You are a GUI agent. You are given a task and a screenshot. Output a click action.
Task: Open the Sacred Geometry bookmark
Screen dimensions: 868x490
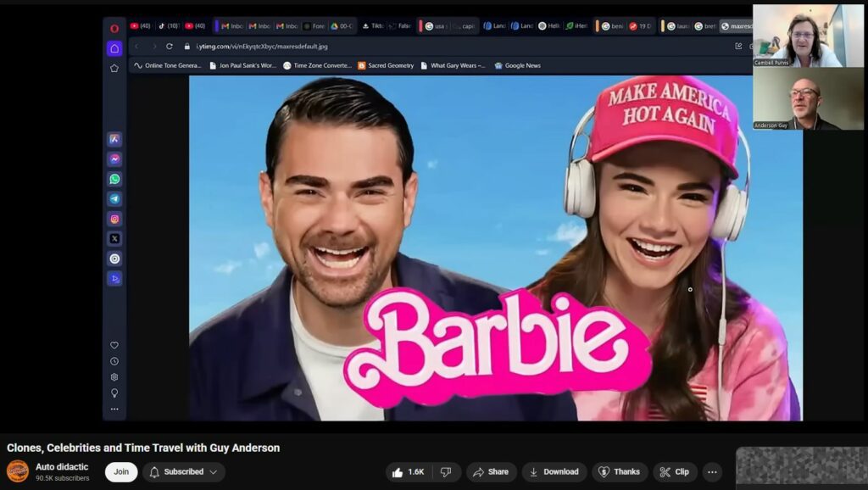tap(386, 65)
